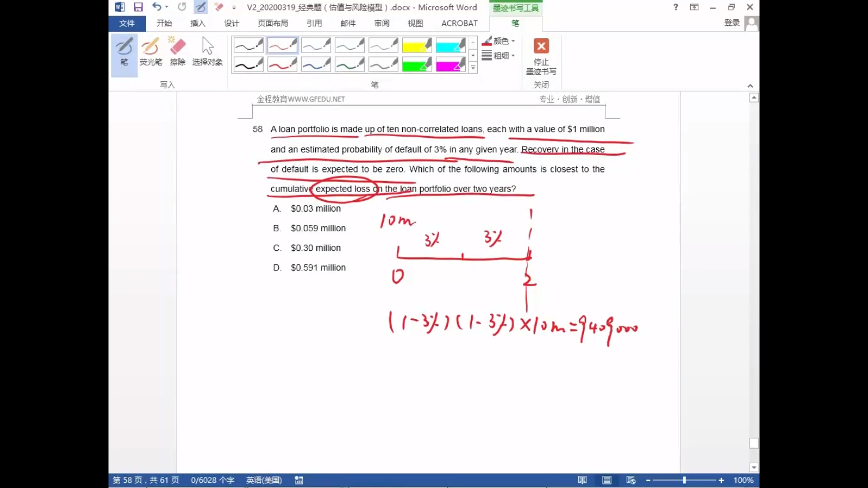Save the document with the floppy icon

pyautogui.click(x=138, y=7)
